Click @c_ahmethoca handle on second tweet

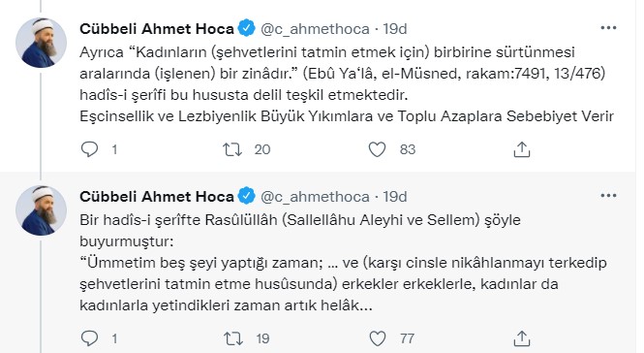(x=315, y=197)
